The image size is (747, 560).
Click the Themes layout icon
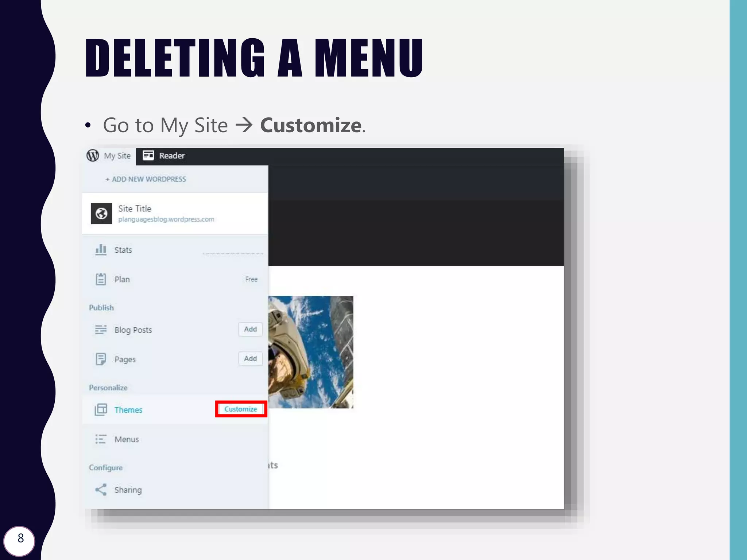click(x=101, y=409)
